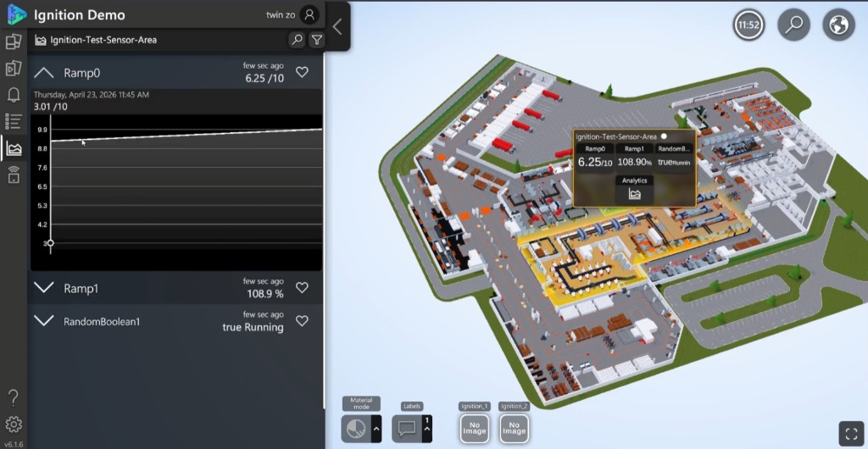
Task: Click the Analytics chart icon in the popup
Action: (x=635, y=194)
